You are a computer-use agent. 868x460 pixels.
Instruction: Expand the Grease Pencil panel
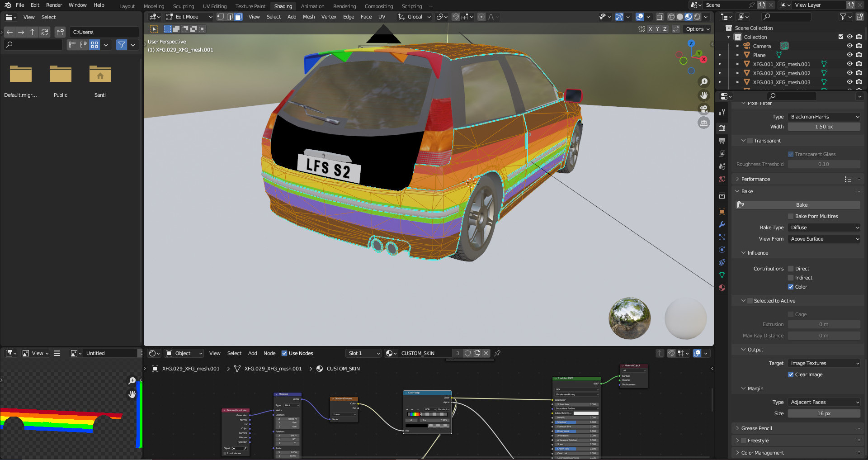(x=756, y=428)
